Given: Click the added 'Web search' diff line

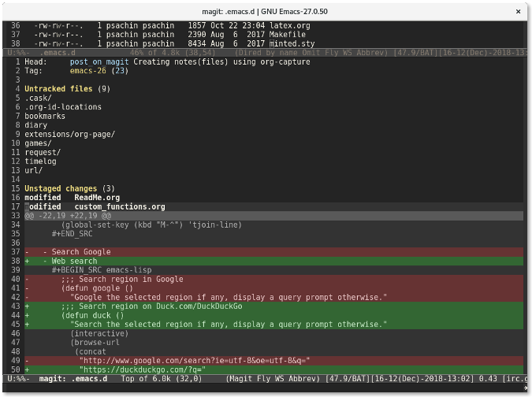Looking at the screenshot, I should tap(74, 261).
